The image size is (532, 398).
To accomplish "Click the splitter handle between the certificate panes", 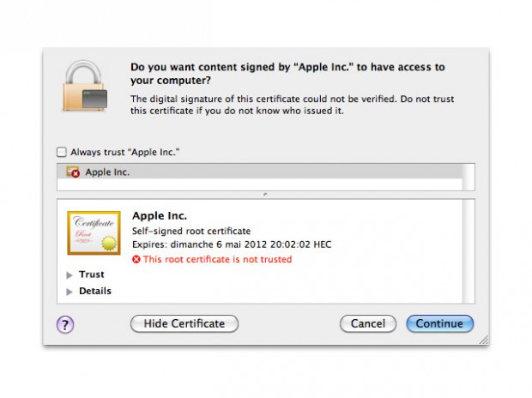I will point(266,195).
